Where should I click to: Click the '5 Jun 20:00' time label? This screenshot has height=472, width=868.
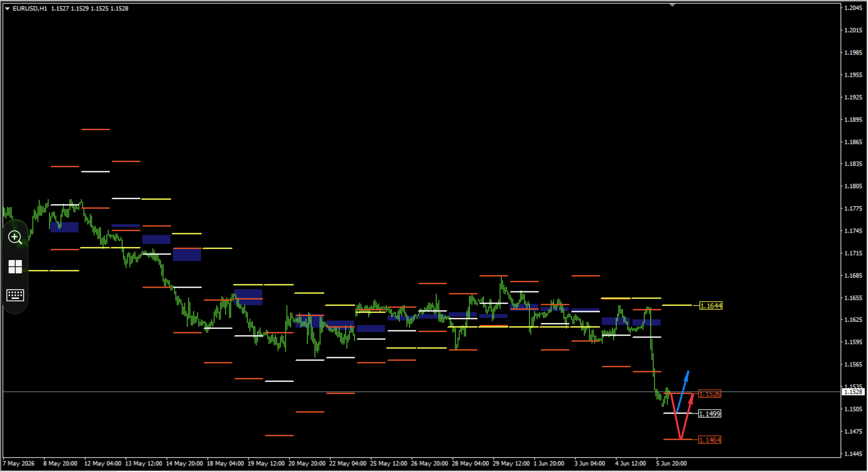(x=671, y=463)
